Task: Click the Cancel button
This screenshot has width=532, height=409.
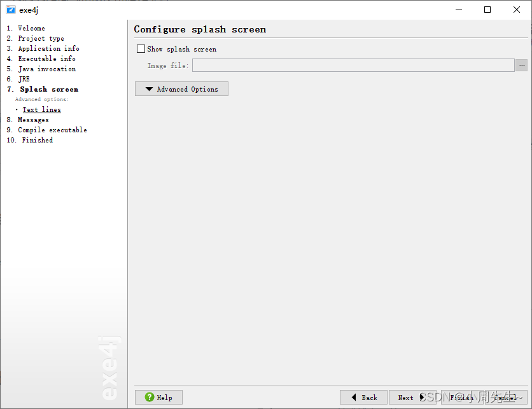Action: tap(505, 397)
